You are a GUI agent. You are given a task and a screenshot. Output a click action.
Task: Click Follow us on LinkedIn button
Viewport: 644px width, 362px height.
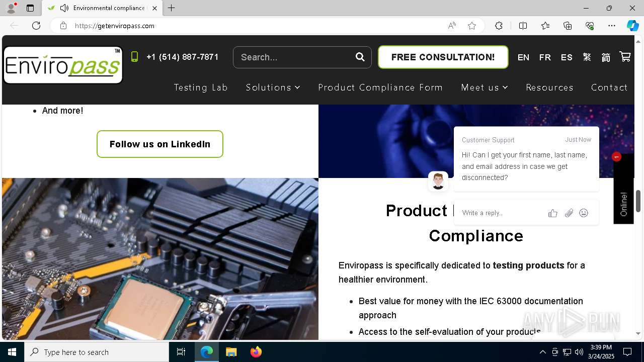160,144
